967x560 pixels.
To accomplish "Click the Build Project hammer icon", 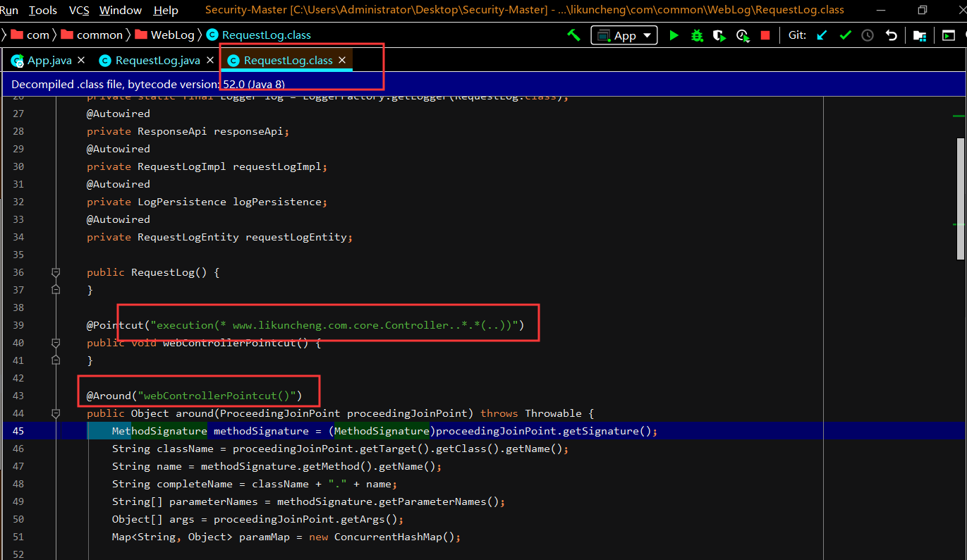I will (x=573, y=35).
